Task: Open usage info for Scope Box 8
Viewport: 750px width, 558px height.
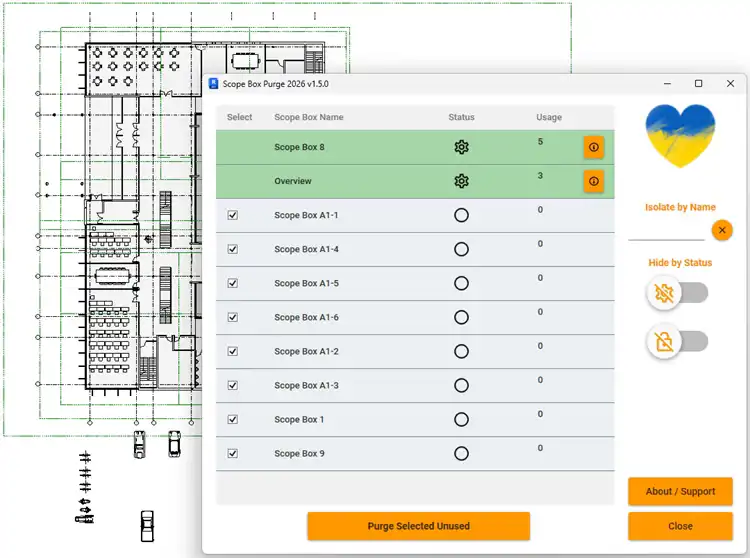Action: point(594,147)
